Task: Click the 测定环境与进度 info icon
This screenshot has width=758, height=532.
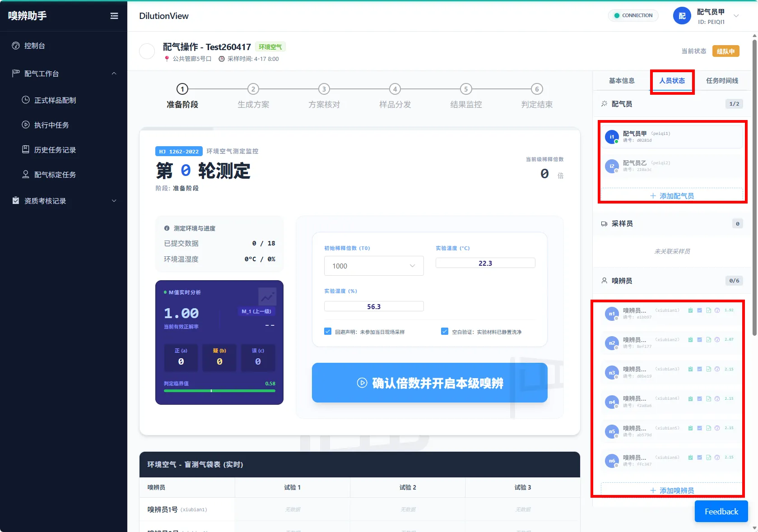Action: [x=167, y=228]
